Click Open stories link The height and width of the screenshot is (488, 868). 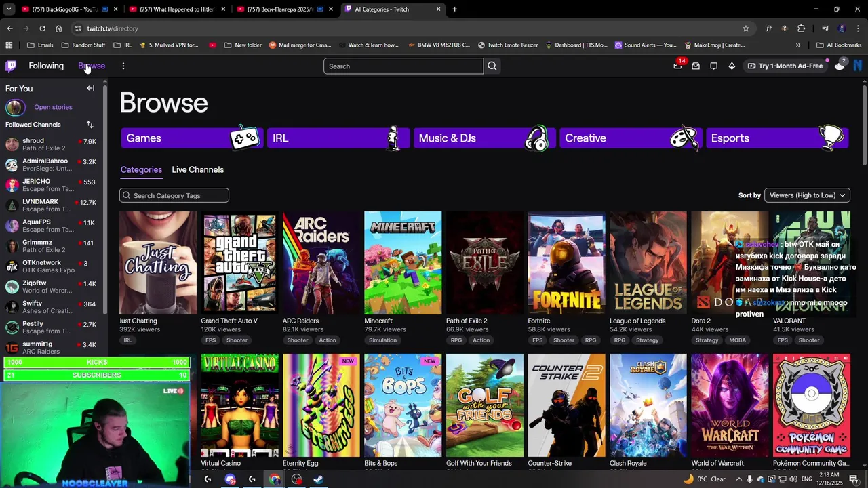53,107
